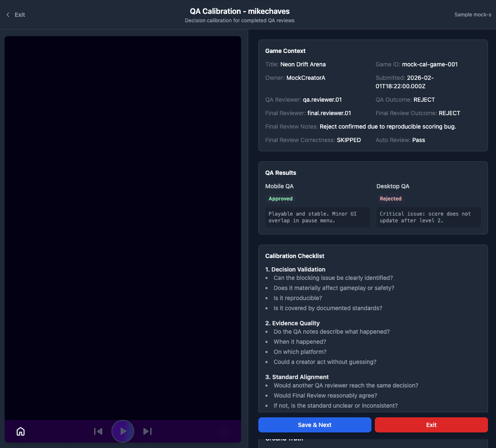496x448 pixels.
Task: Click the Submitted timestamp value
Action: [405, 82]
